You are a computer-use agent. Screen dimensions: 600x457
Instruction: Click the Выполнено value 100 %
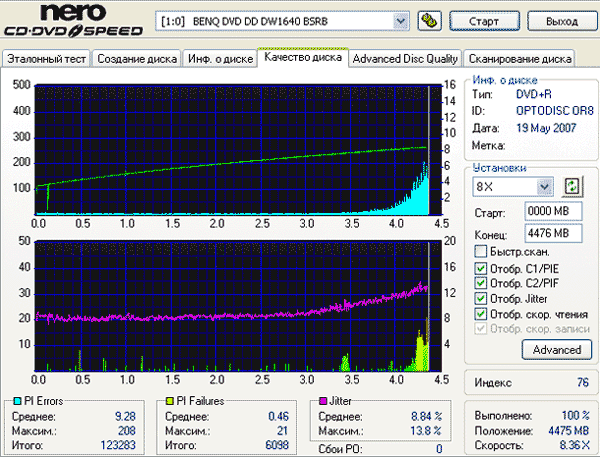pos(576,415)
